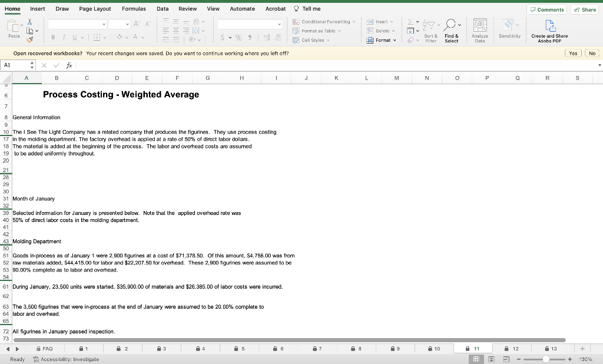
Task: Click the zoom slider handle
Action: [546, 359]
